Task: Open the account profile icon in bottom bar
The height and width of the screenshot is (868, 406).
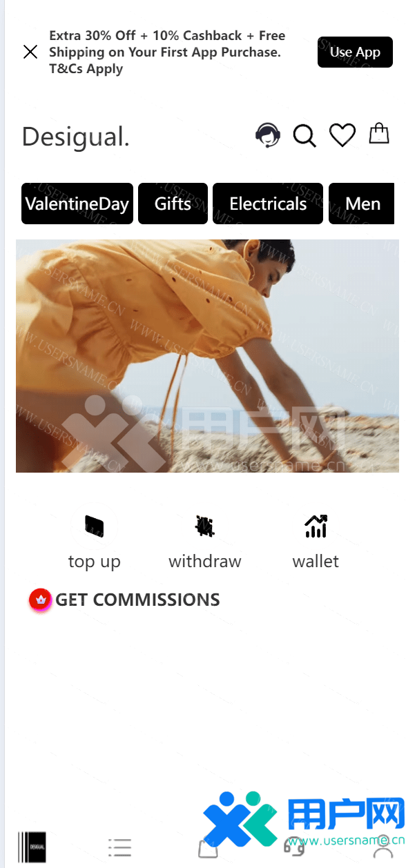Action: click(383, 848)
